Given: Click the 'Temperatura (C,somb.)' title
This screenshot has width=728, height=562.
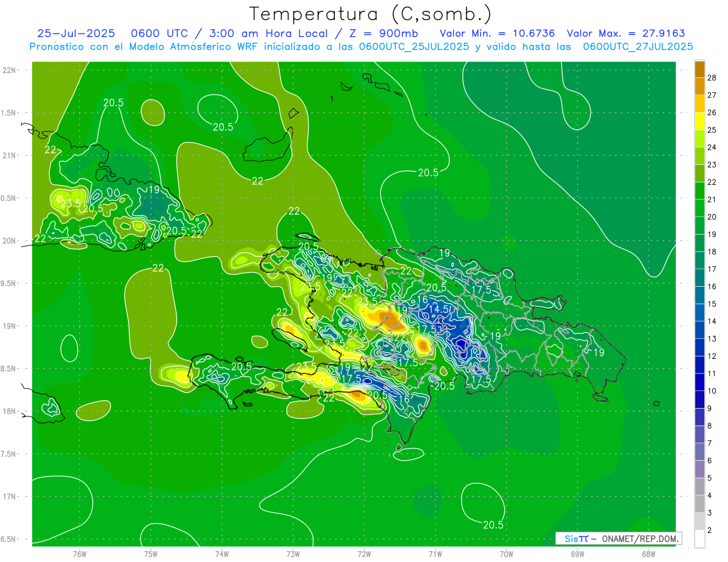Looking at the screenshot, I should click(x=371, y=14).
